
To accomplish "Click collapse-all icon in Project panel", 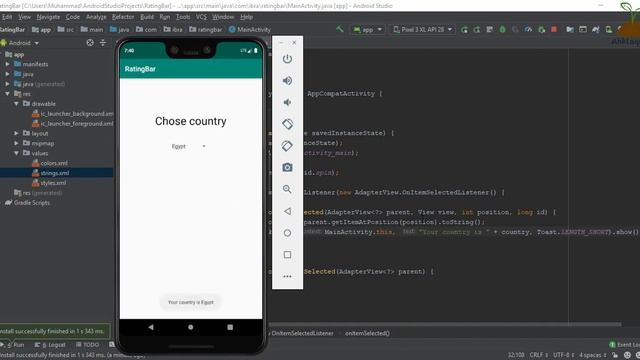I will coord(102,42).
